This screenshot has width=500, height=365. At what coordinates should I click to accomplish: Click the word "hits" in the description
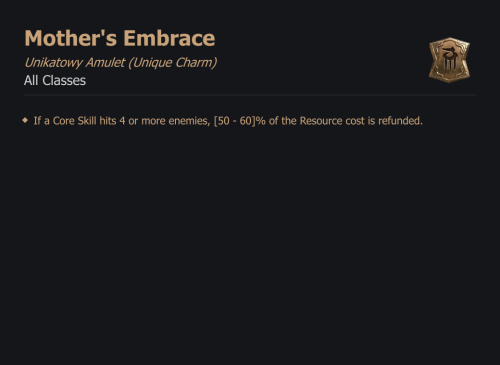(x=108, y=121)
